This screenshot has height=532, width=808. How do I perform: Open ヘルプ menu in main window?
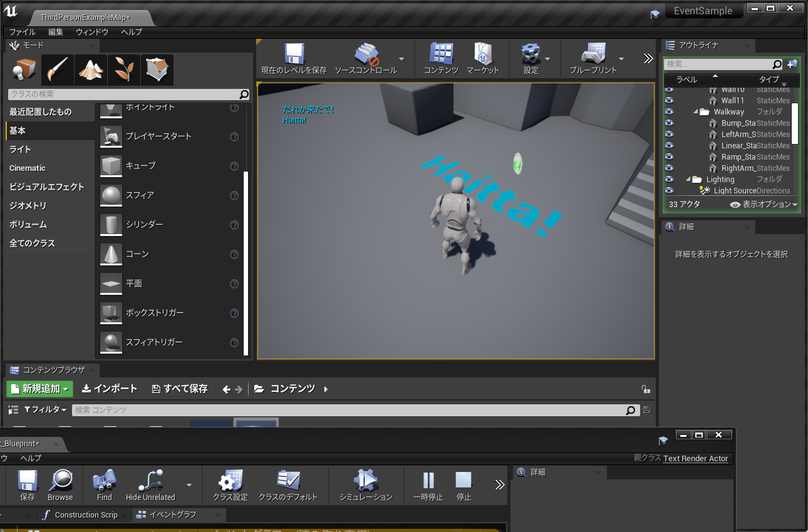click(x=132, y=32)
